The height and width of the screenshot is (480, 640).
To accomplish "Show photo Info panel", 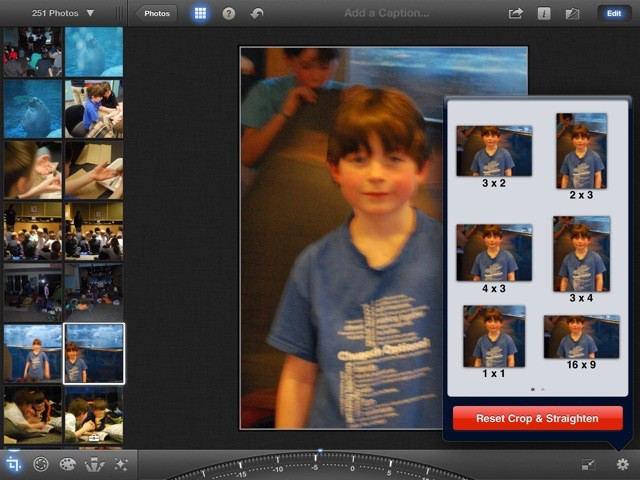I will (x=544, y=14).
